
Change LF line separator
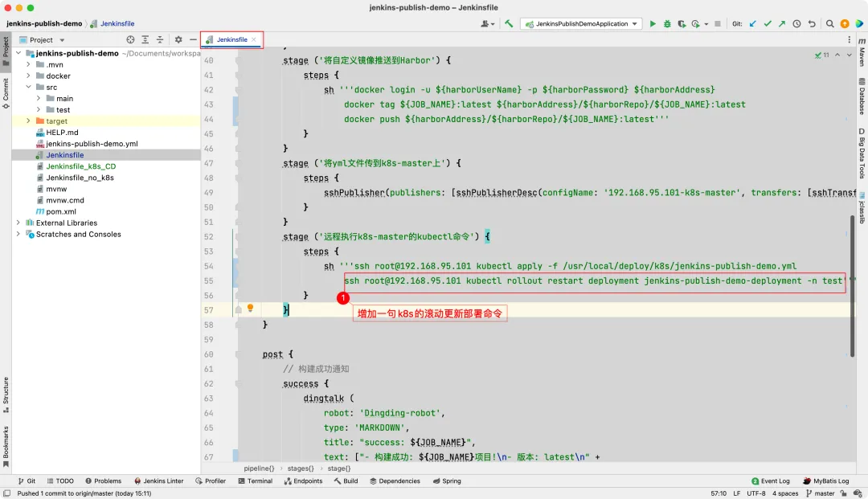(737, 493)
